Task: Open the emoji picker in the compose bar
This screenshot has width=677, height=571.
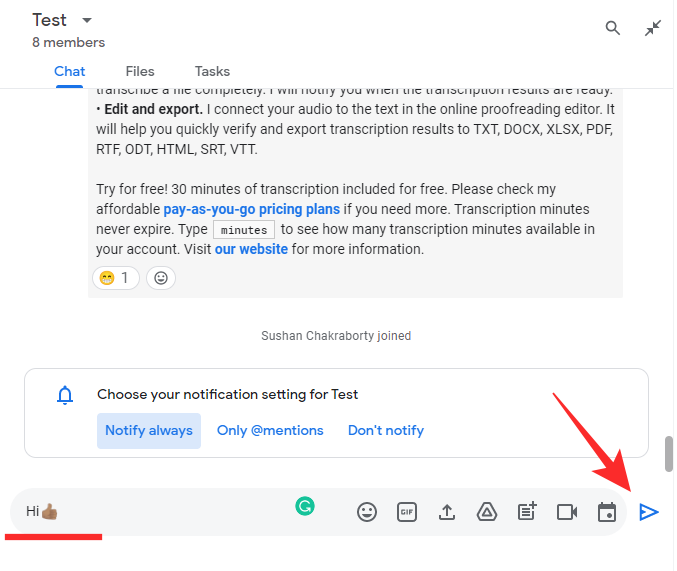Action: [367, 512]
